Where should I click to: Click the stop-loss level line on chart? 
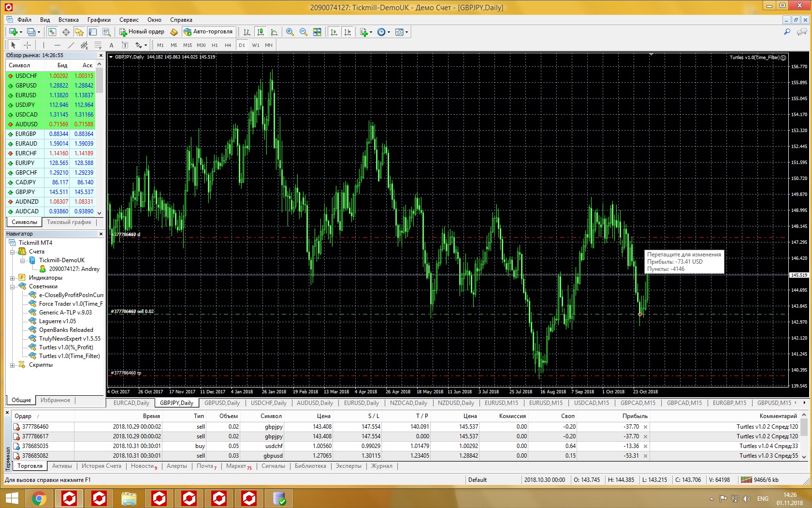pyautogui.click(x=448, y=237)
